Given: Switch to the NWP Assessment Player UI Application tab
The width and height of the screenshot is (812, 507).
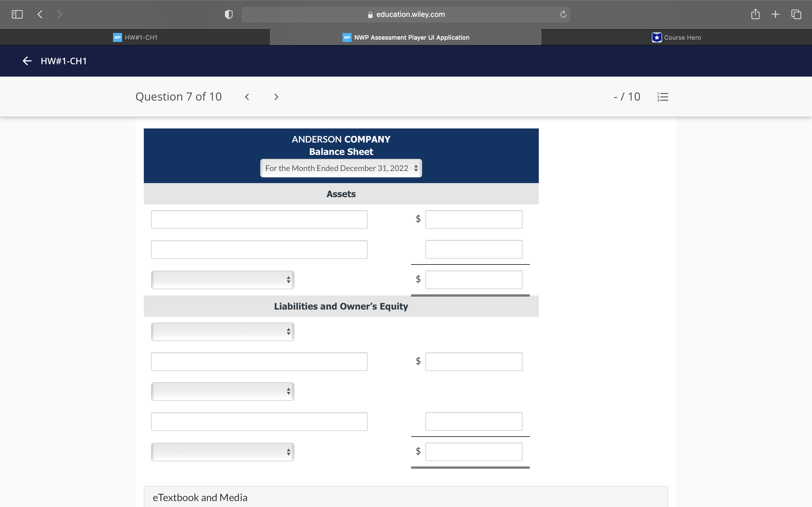Looking at the screenshot, I should pyautogui.click(x=405, y=37).
